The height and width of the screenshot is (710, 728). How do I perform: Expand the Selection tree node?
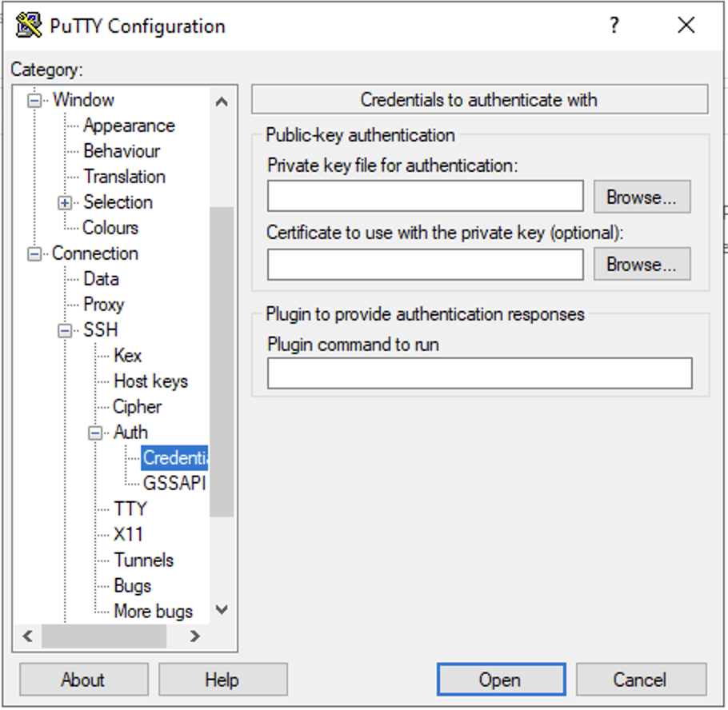click(x=65, y=203)
